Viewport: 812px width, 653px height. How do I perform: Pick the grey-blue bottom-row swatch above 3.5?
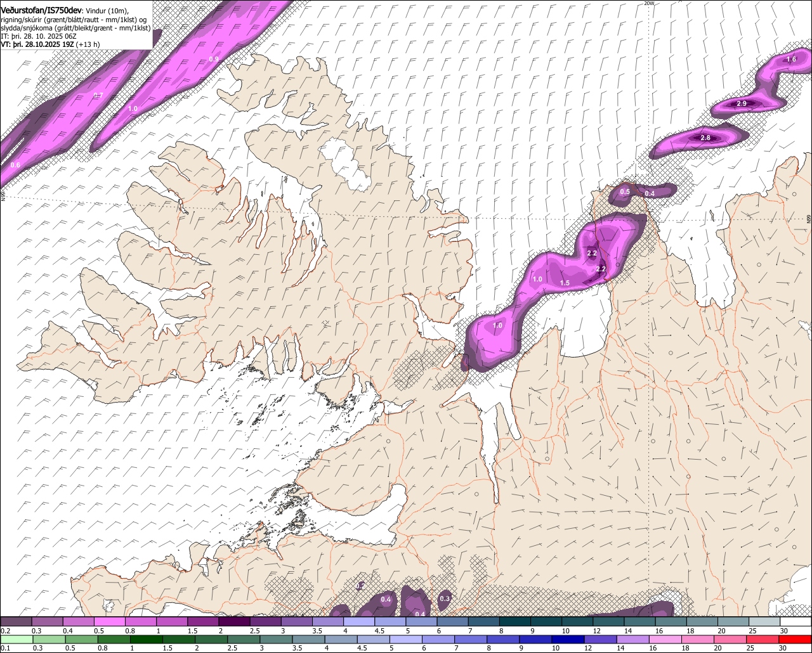click(x=308, y=639)
